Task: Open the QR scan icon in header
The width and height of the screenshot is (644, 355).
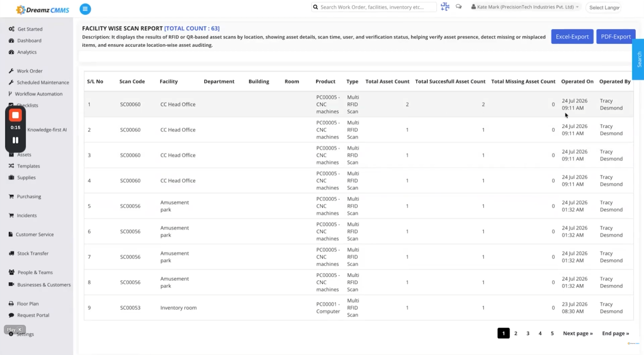Action: tap(445, 7)
